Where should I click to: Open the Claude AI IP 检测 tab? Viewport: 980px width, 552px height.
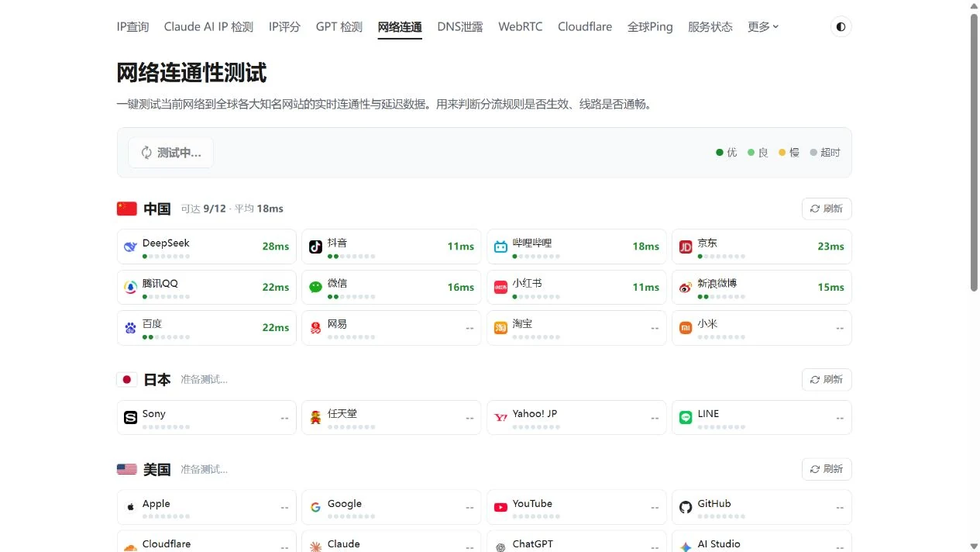tap(208, 26)
